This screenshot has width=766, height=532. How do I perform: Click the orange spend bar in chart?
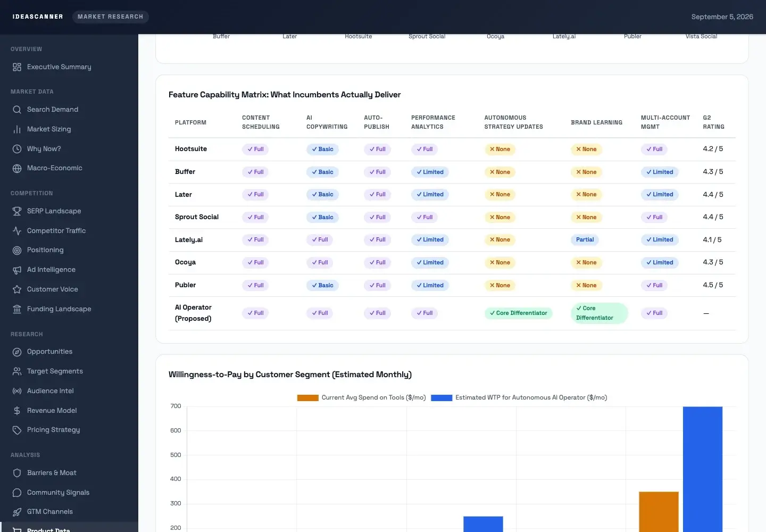(659, 512)
